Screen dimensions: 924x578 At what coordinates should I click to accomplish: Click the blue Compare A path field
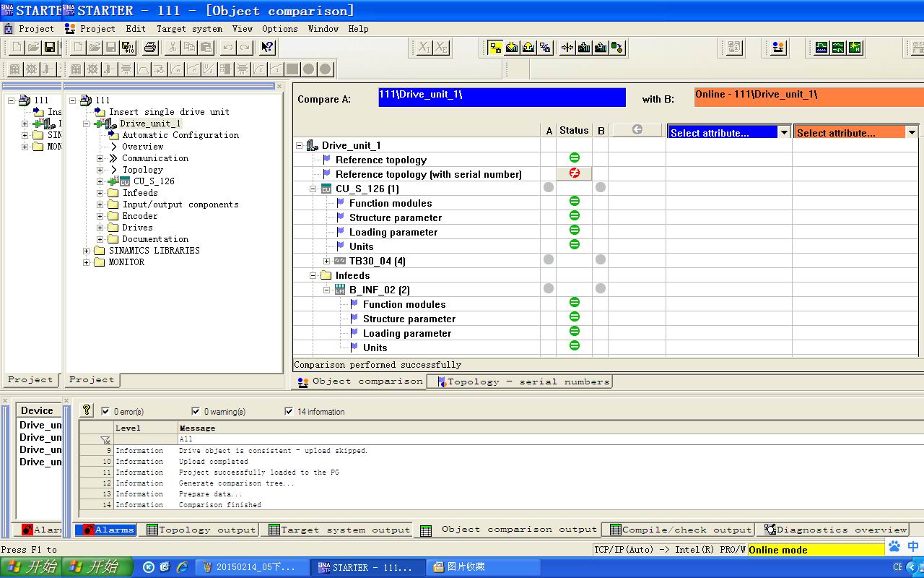pos(502,98)
